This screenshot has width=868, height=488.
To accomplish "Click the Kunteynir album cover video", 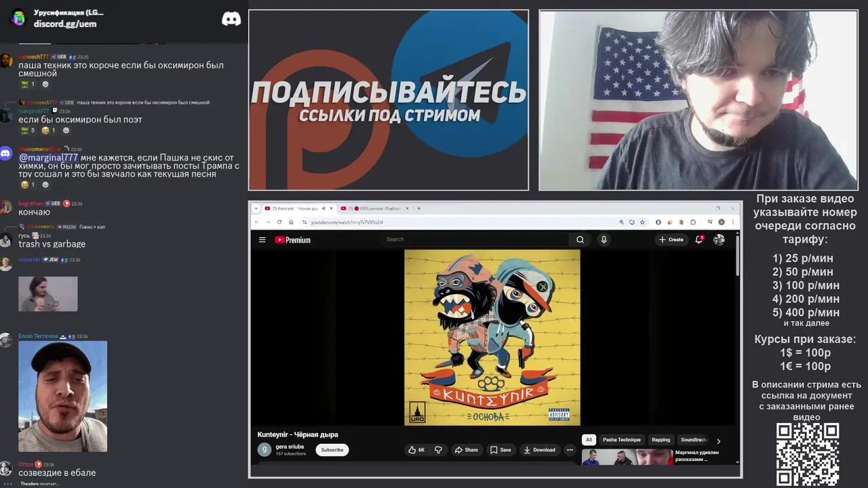I will tap(492, 338).
